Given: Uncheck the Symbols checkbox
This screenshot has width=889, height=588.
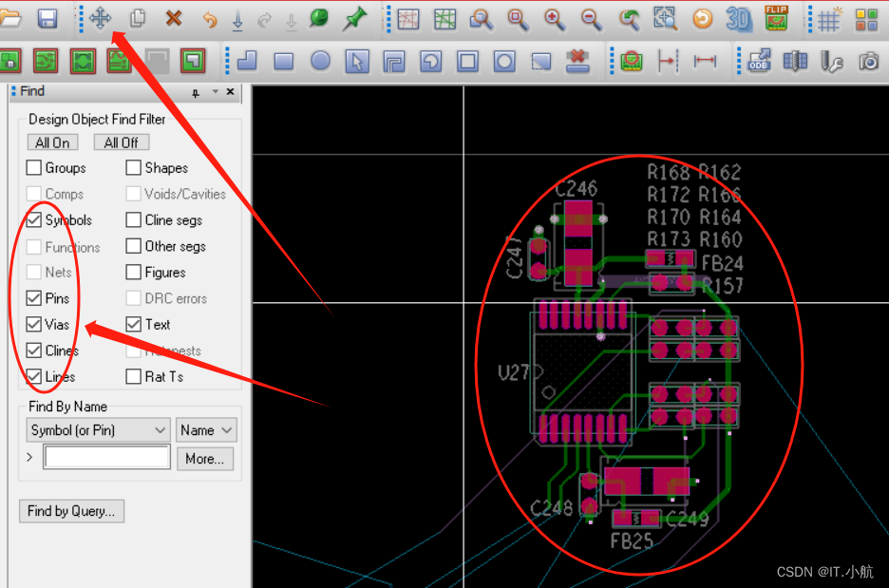Looking at the screenshot, I should point(34,219).
